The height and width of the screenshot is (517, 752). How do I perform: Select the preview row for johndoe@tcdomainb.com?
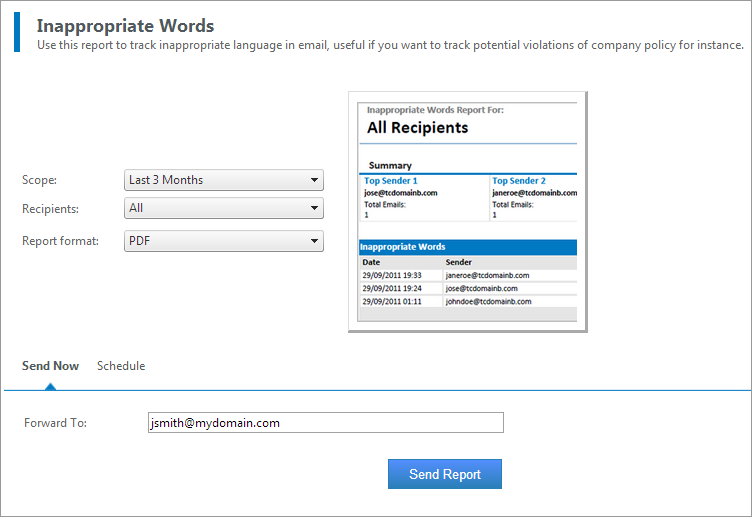tap(467, 301)
